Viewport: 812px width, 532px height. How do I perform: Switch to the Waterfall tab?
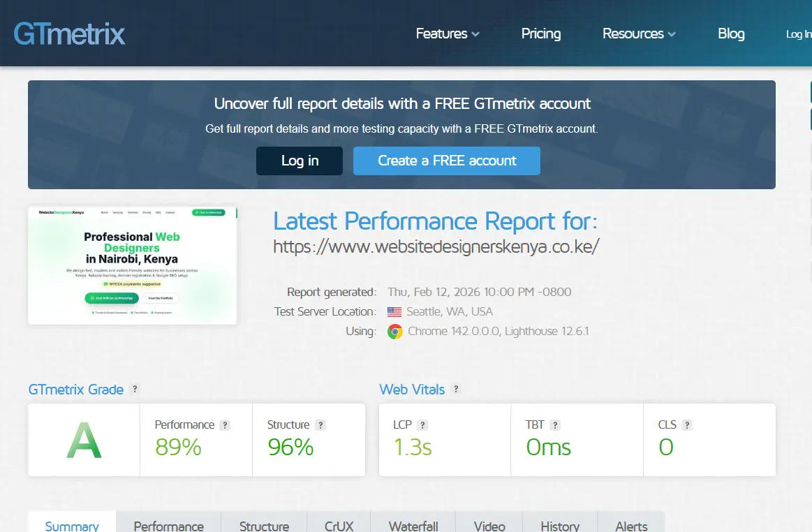tap(413, 526)
